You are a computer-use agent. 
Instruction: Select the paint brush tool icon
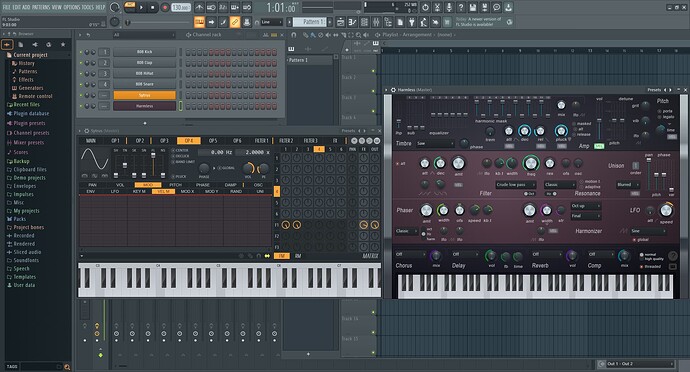(x=223, y=22)
